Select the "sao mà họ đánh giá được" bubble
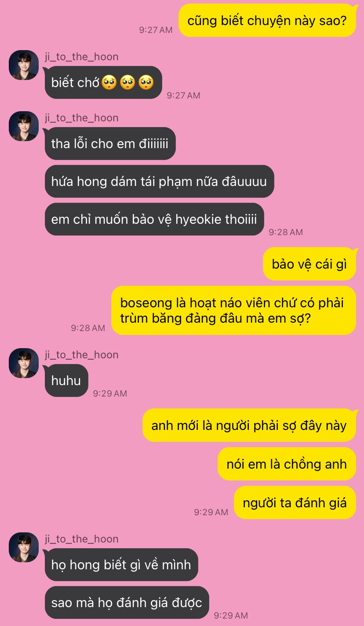This screenshot has width=364, height=626. [x=127, y=602]
